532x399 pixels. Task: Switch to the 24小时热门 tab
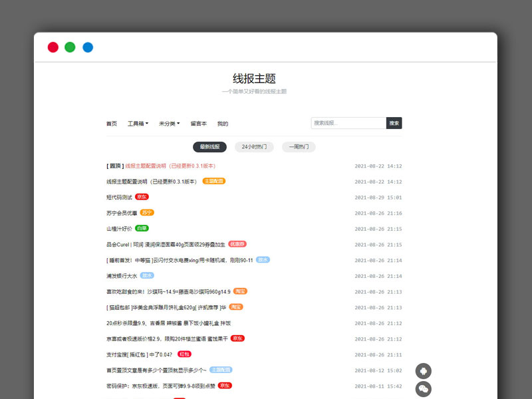point(252,146)
